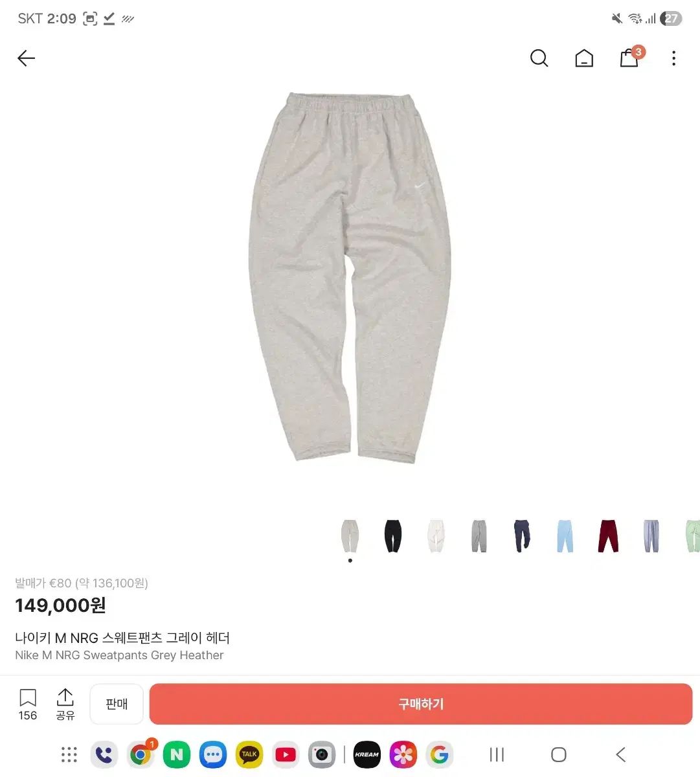Tap the red 구매하기 buy button
Viewport: 700px width, 777px height.
[421, 704]
